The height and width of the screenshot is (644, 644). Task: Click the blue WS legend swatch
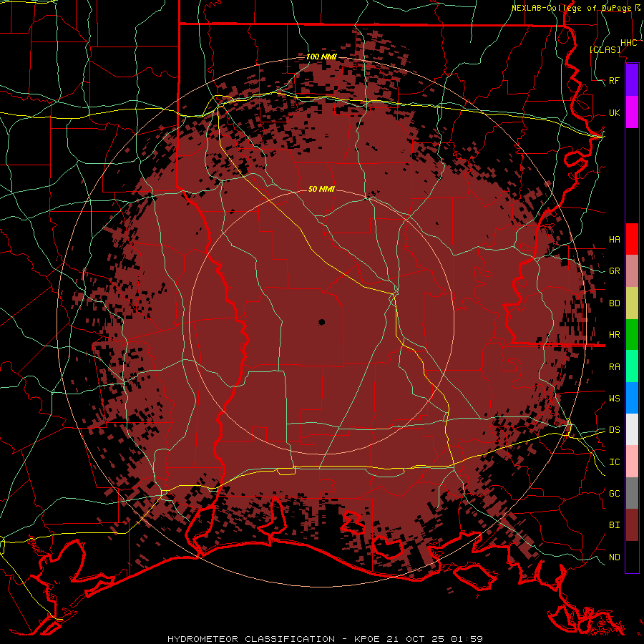tap(632, 398)
